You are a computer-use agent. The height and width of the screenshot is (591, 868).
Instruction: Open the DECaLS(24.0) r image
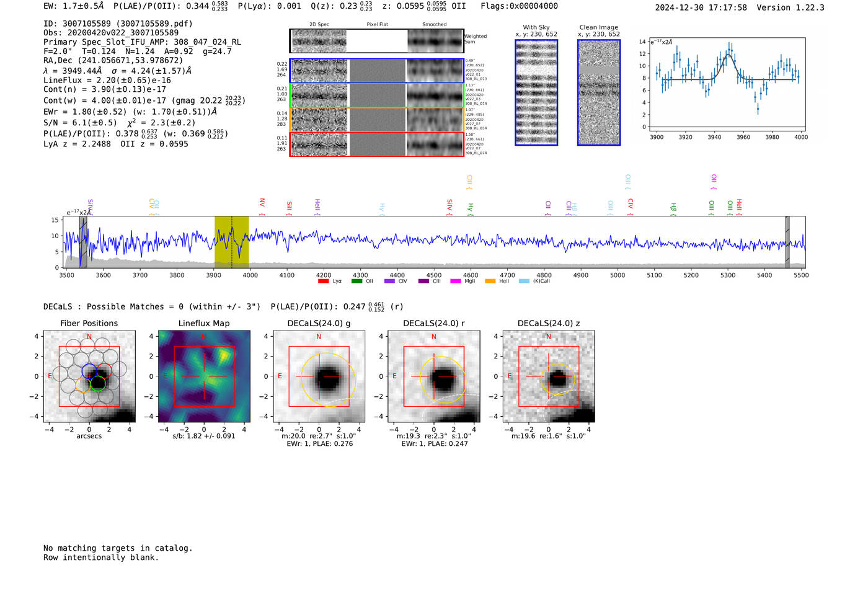click(x=434, y=376)
